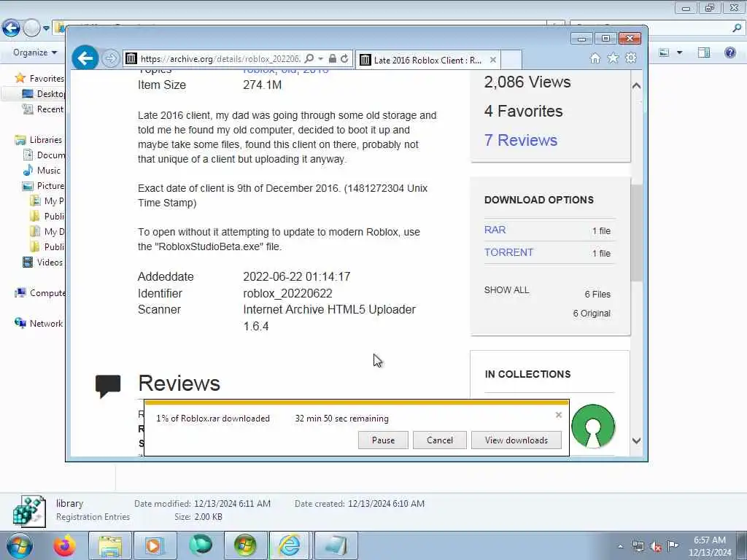Select Favorites in Explorer navigation pane

pos(39,78)
